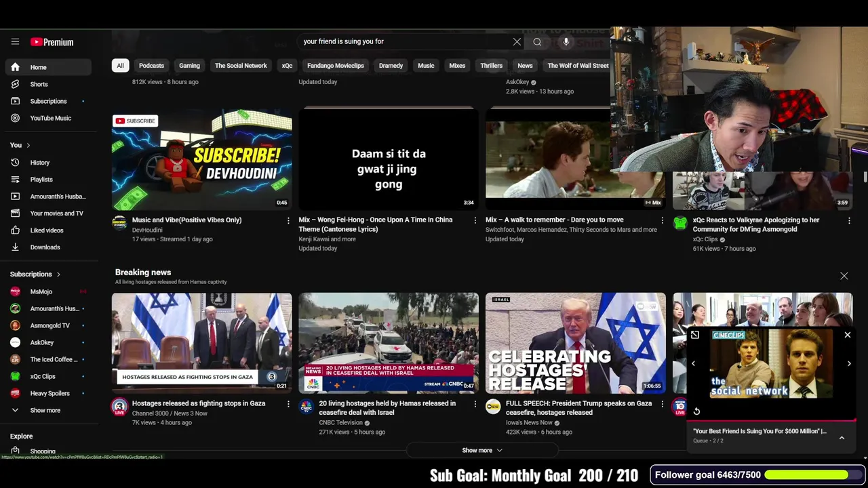The height and width of the screenshot is (488, 868).
Task: Close the miniplayer
Action: coord(847,335)
